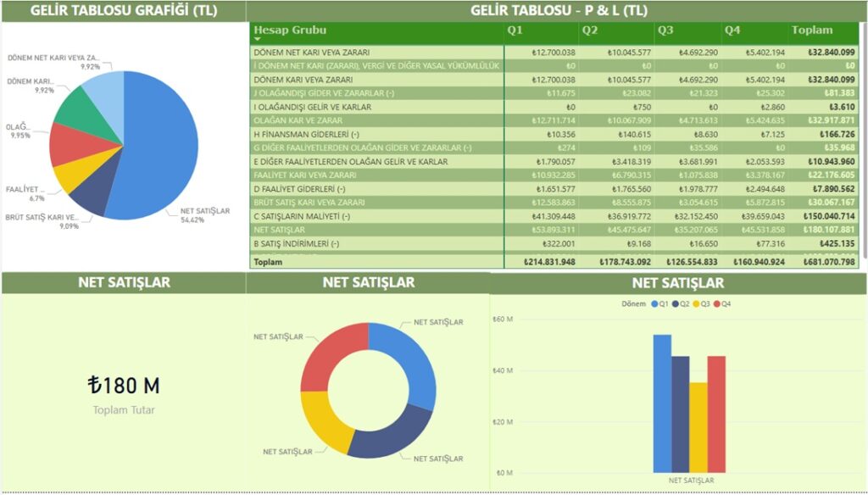This screenshot has height=495, width=868.
Task: Click the table's vertical scrollbar
Action: coord(864,144)
